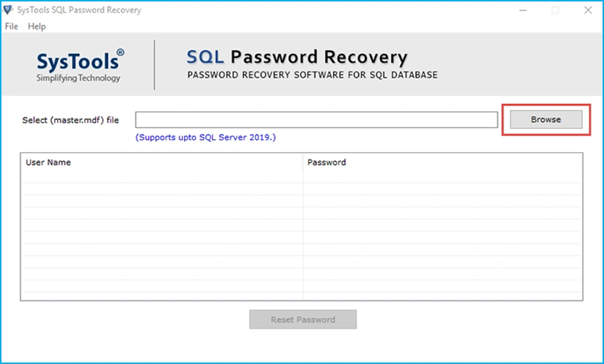Select the Password column header
Screen dimensions: 604x364
pos(326,162)
